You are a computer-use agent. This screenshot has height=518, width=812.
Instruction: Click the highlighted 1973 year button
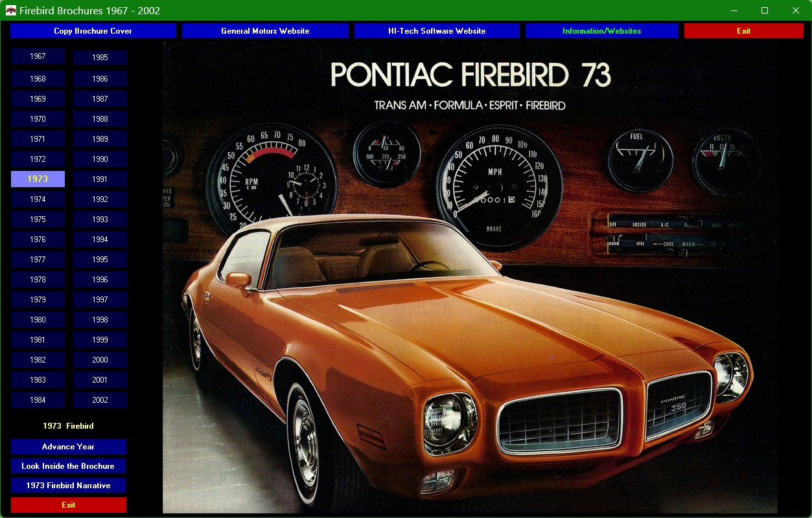pos(38,179)
